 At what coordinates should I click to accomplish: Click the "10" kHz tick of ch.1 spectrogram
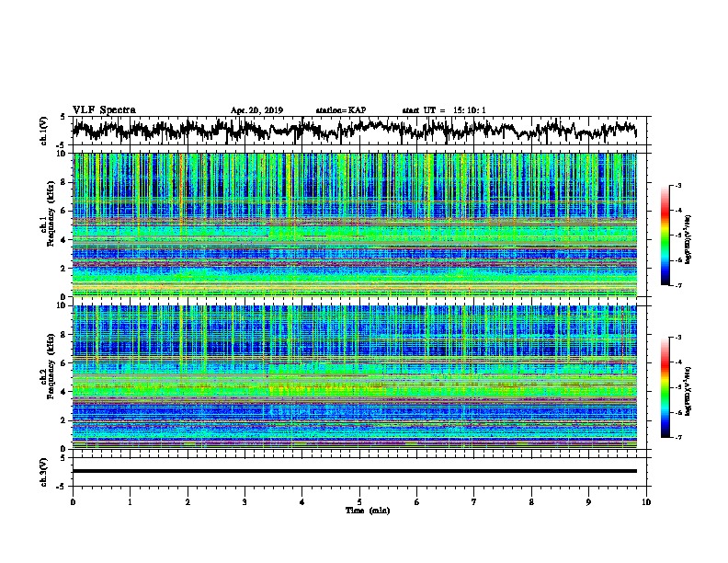point(61,154)
